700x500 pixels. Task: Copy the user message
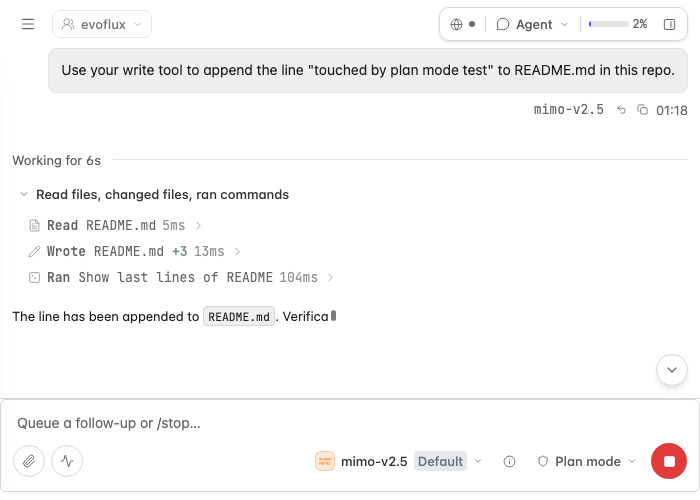pyautogui.click(x=642, y=110)
